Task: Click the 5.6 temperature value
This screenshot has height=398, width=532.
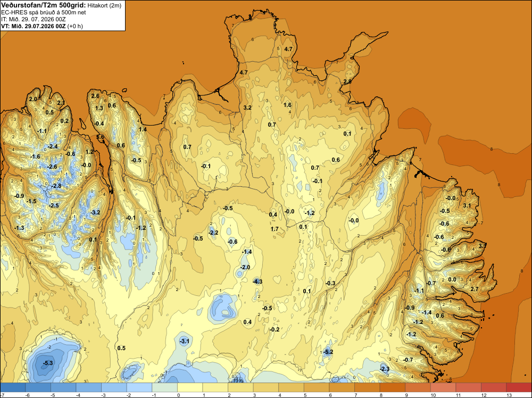Action: (x=101, y=137)
